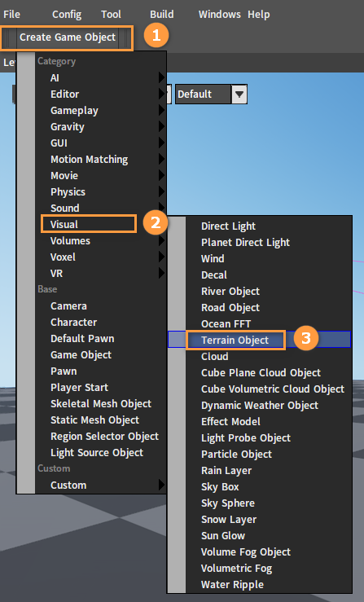Open the Physics category

coord(68,192)
